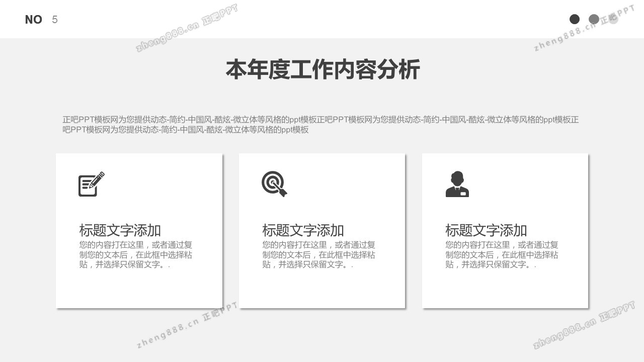The height and width of the screenshot is (362, 644).
Task: Click the lightest gray dot at top right
Action: point(613,19)
